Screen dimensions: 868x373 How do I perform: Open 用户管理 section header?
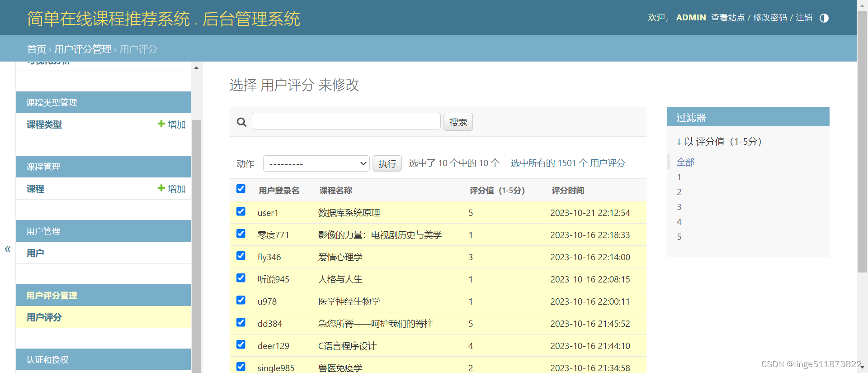pos(43,231)
